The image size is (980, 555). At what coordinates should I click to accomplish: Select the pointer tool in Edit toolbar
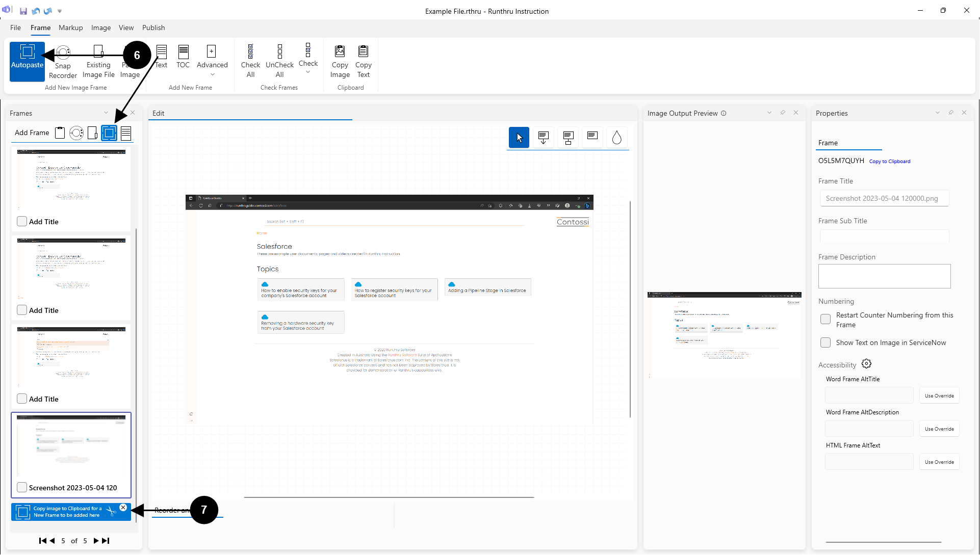click(x=519, y=138)
